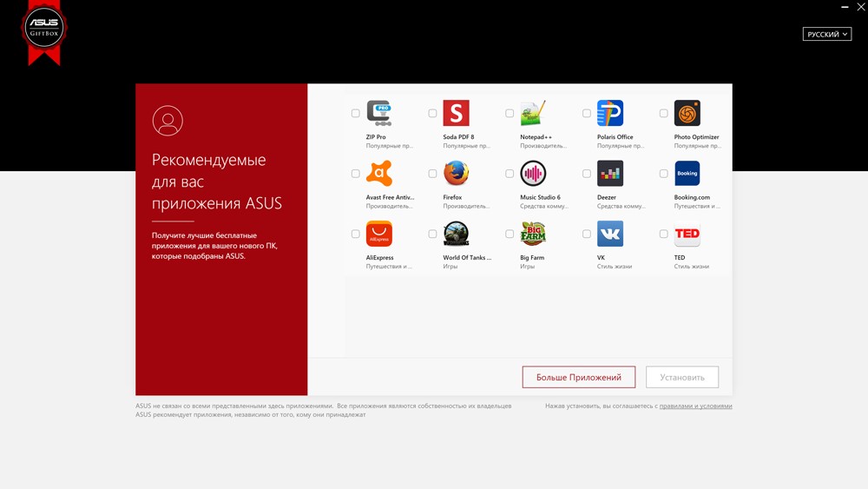The height and width of the screenshot is (489, 868).
Task: Click the Больше Приложений button
Action: pos(578,377)
